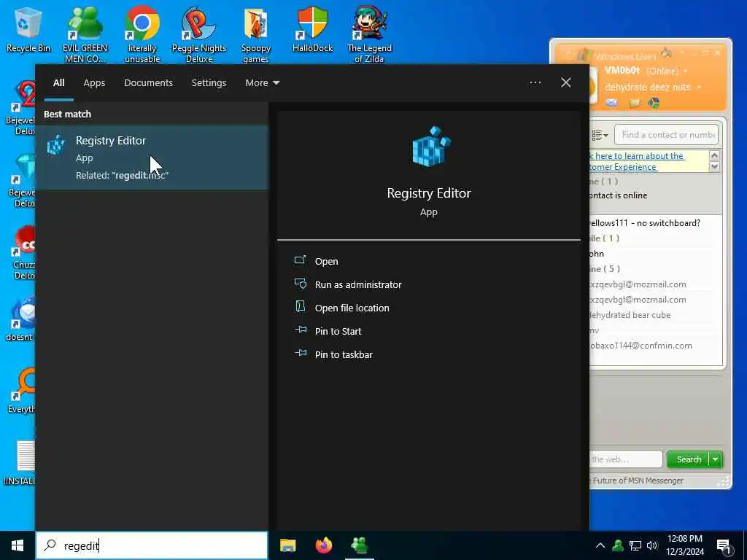Viewport: 747px width, 560px height.
Task: Click the Messenger mail envelope icon
Action: click(612, 104)
